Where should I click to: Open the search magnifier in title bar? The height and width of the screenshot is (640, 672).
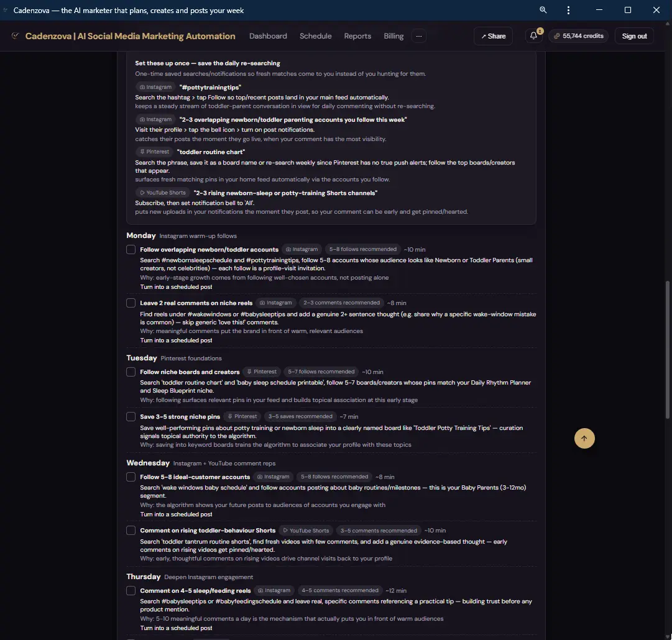pyautogui.click(x=543, y=10)
